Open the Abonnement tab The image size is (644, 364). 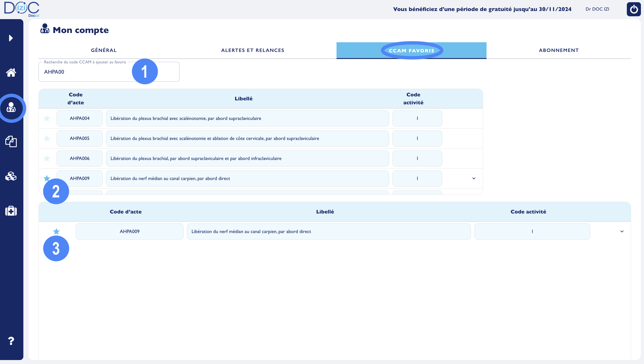pyautogui.click(x=558, y=50)
